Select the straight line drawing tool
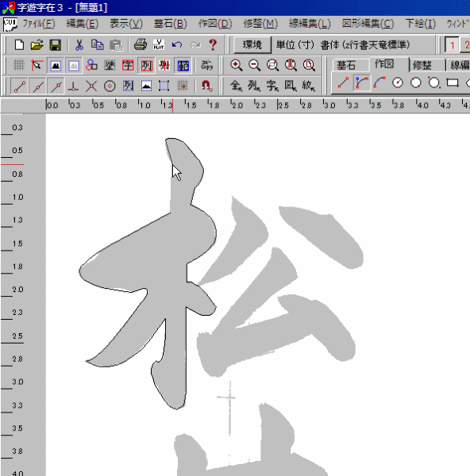 [x=343, y=83]
